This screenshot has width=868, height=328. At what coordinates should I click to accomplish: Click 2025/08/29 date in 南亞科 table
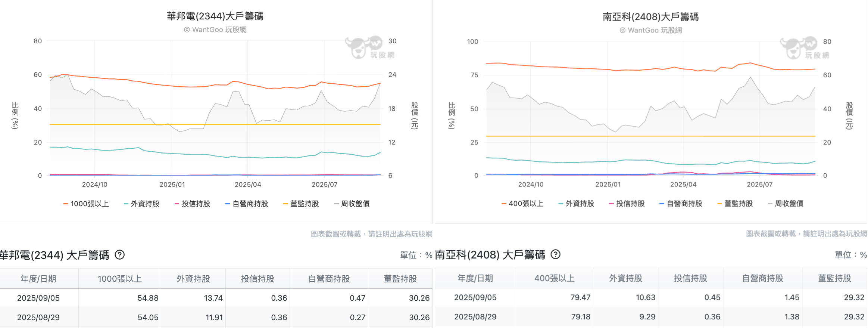pyautogui.click(x=475, y=317)
